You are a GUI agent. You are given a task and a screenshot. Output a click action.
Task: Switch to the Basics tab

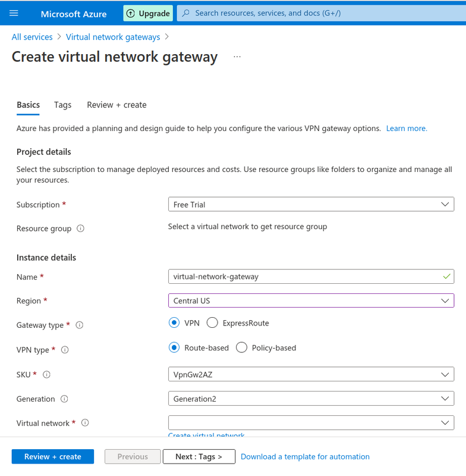click(28, 105)
